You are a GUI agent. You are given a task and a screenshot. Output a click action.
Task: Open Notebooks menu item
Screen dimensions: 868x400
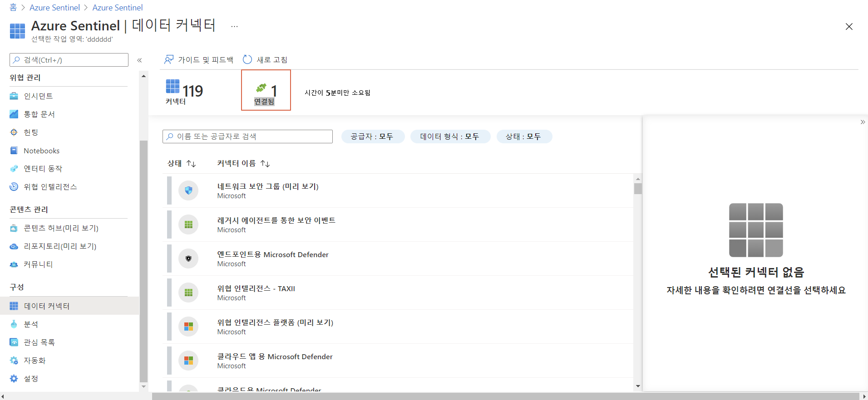[x=69, y=151]
